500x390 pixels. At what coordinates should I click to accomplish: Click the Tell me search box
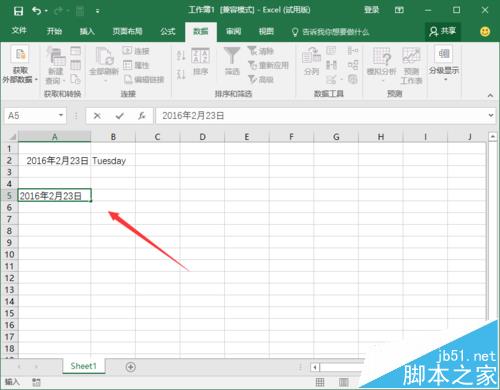pyautogui.click(x=330, y=32)
